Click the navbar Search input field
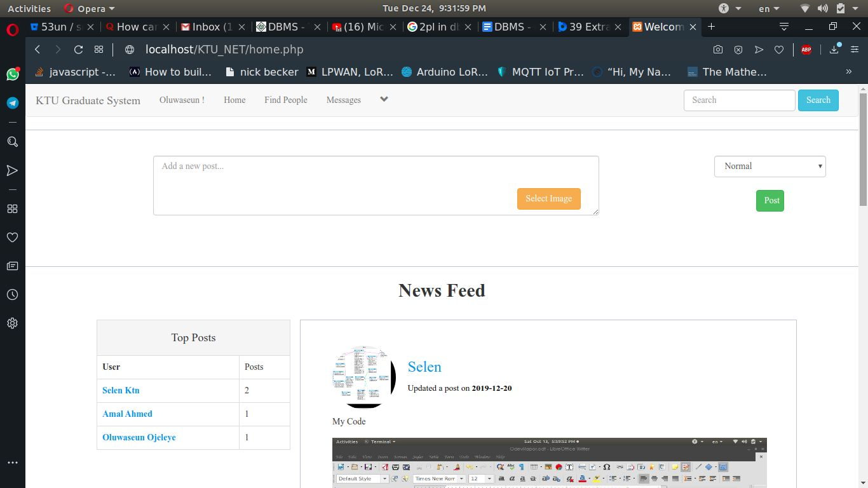This screenshot has width=868, height=488. click(x=740, y=100)
